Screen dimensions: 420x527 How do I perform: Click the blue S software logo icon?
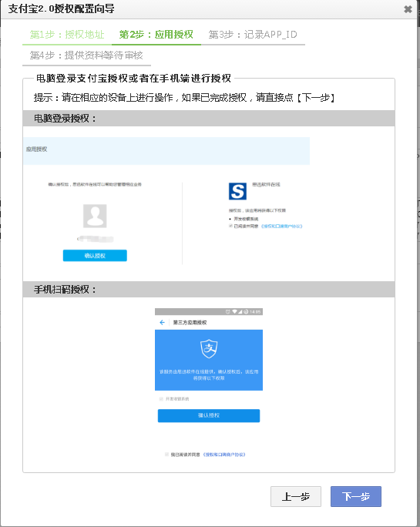click(237, 191)
